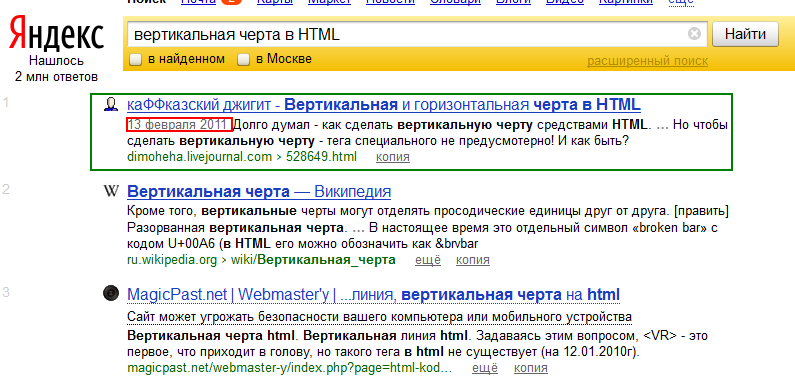The height and width of the screenshot is (388, 795).
Task: Open result 'каФФказский джигит - Вертикальная и горизонтальная черта'
Action: click(x=384, y=105)
